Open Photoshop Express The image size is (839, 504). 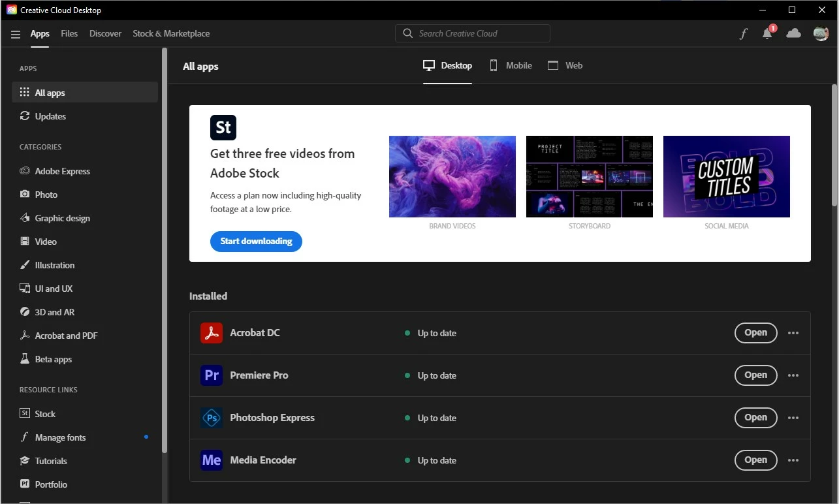(755, 418)
